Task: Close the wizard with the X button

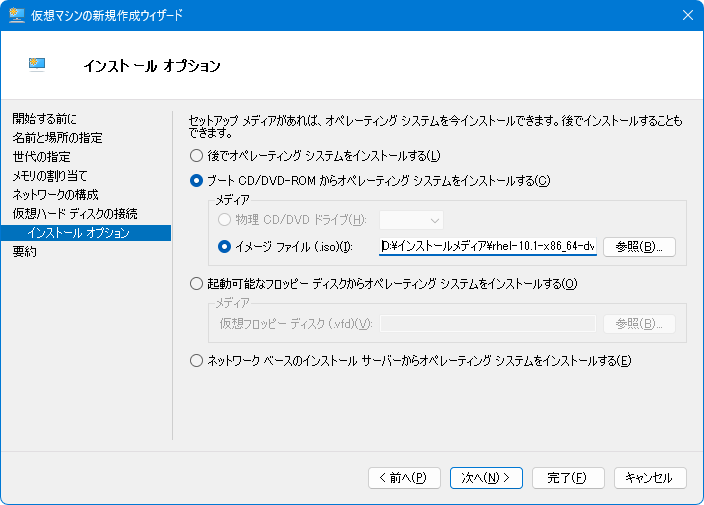Action: [686, 15]
